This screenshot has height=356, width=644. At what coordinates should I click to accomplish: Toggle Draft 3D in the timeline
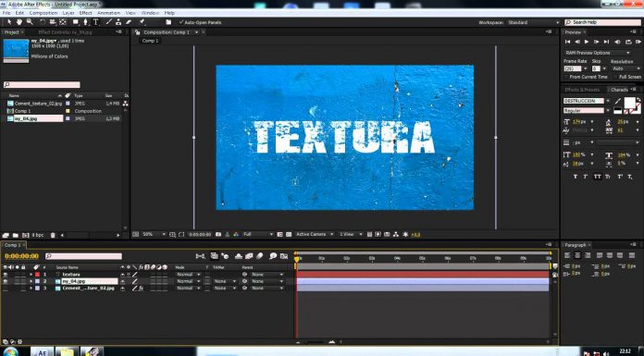[225, 256]
